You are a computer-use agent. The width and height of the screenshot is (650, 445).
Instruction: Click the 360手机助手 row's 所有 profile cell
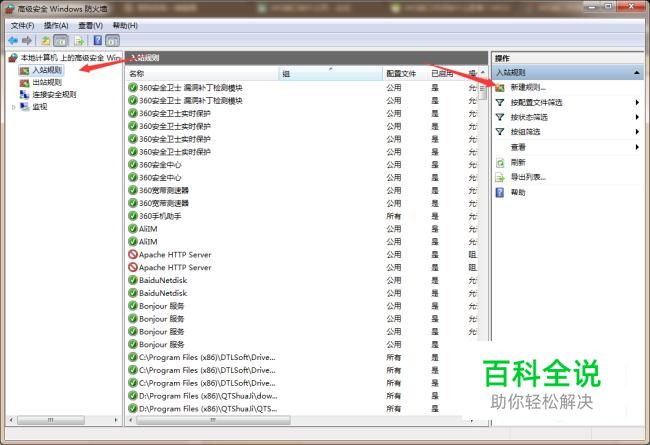(x=393, y=216)
